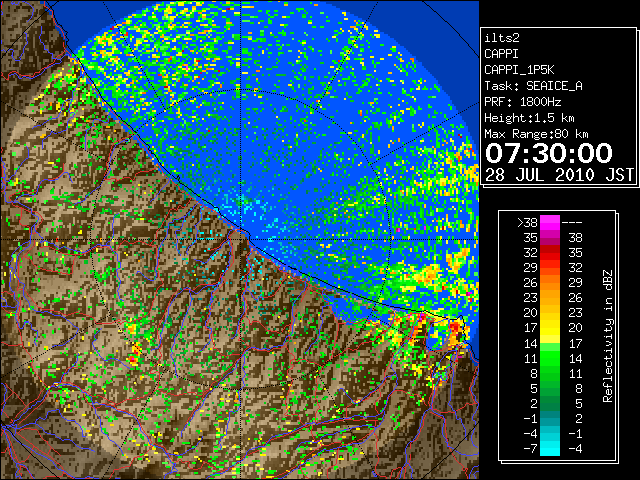This screenshot has width=640, height=480.
Task: Click the -7 legend label
Action: coord(530,449)
